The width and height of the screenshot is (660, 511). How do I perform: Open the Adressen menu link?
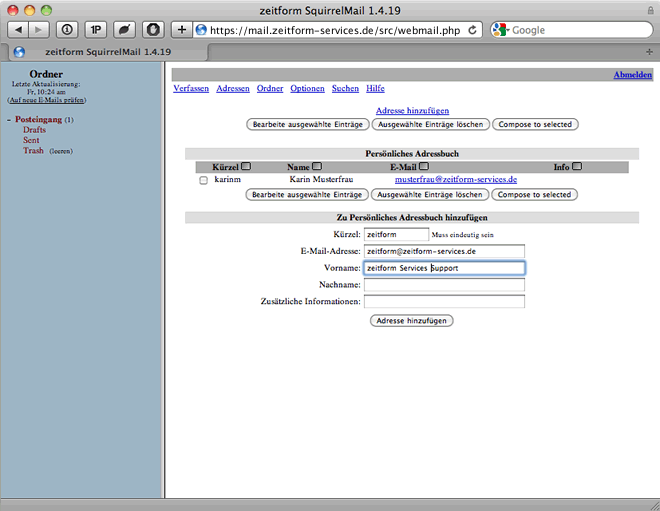point(233,88)
